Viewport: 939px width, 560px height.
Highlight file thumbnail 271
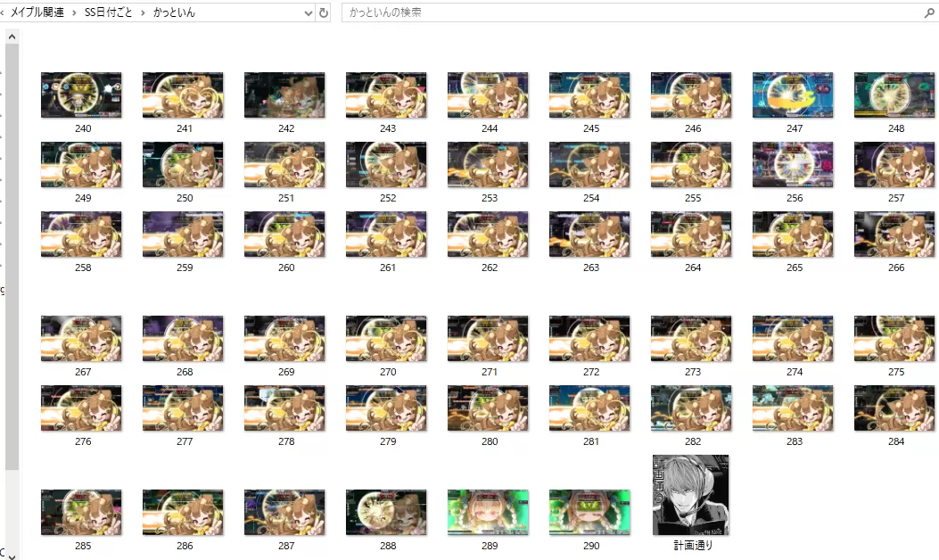(x=488, y=338)
